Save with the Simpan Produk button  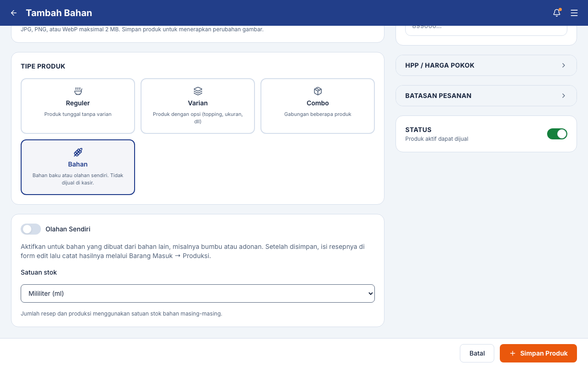538,353
